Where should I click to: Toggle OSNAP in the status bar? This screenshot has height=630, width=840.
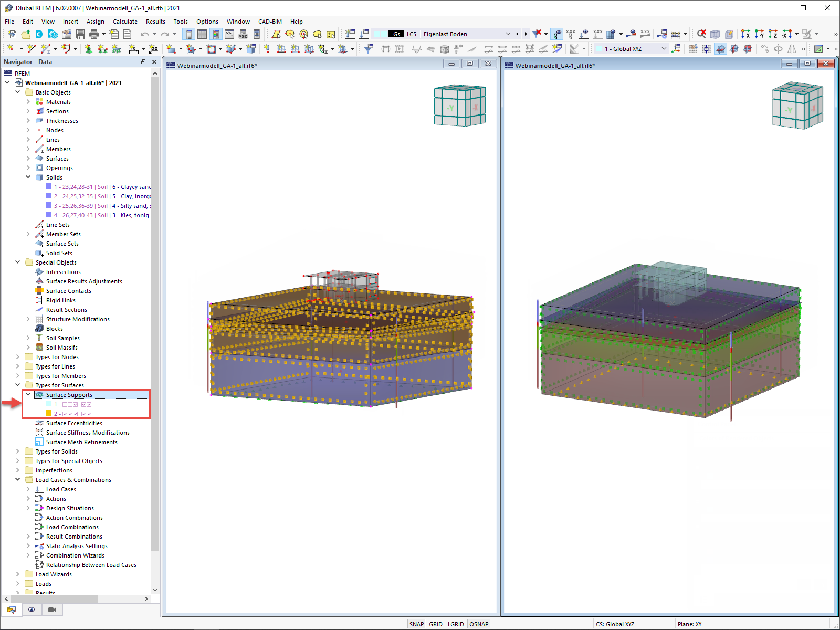point(479,624)
